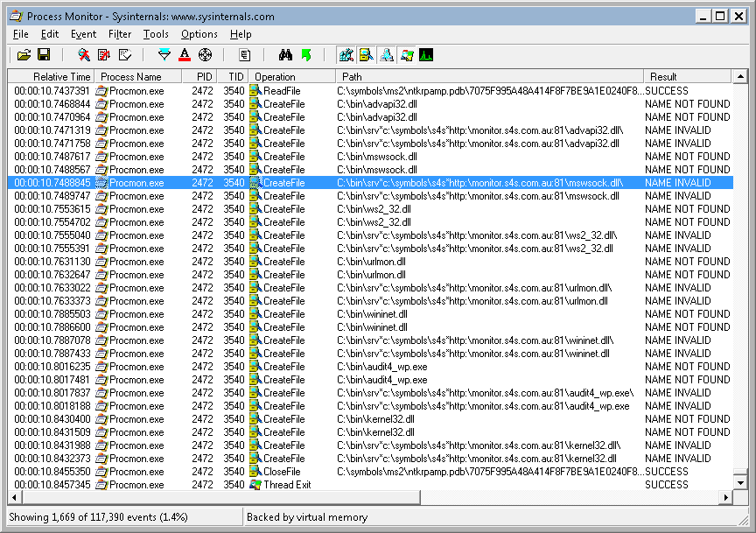Image resolution: width=756 pixels, height=533 pixels.
Task: Click the Procmon.exe icon in row 00:00:10.7437391
Action: tap(101, 91)
